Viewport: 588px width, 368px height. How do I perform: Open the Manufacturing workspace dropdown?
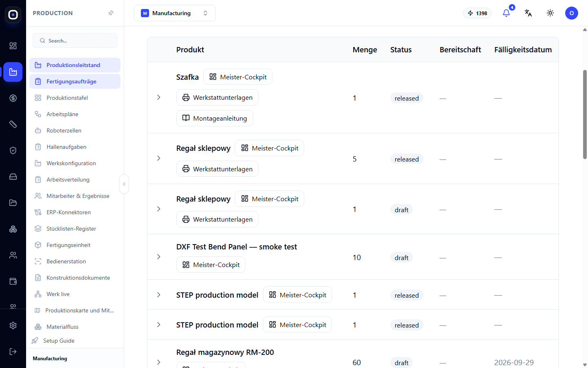tap(175, 13)
